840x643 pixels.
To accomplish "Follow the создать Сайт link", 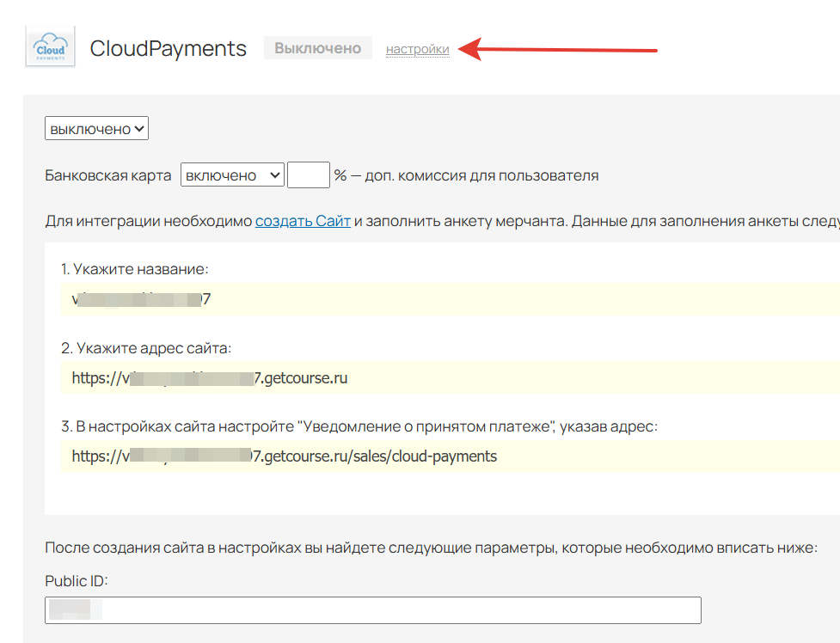I will (x=303, y=221).
